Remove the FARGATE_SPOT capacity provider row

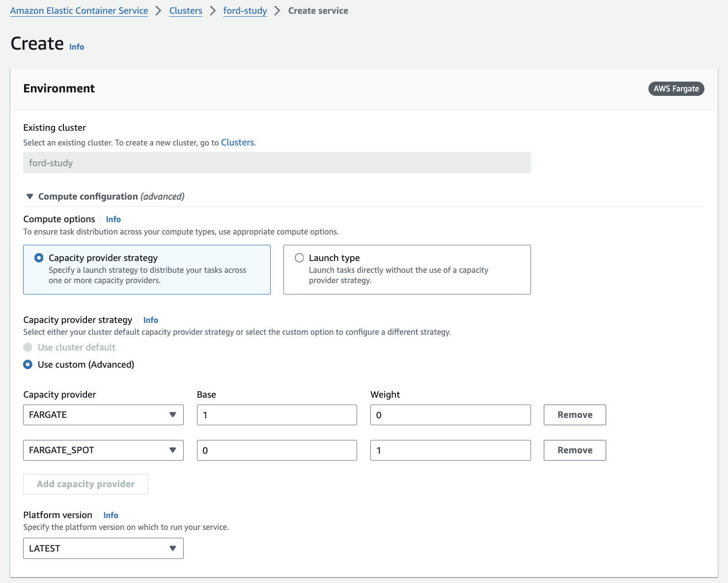(575, 450)
